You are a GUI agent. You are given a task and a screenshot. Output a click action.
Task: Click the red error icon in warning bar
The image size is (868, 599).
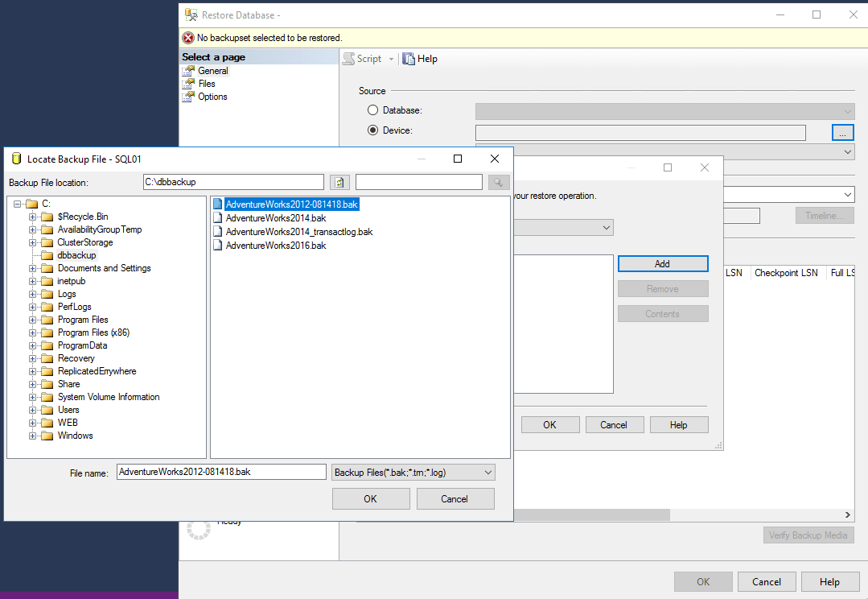(x=188, y=38)
